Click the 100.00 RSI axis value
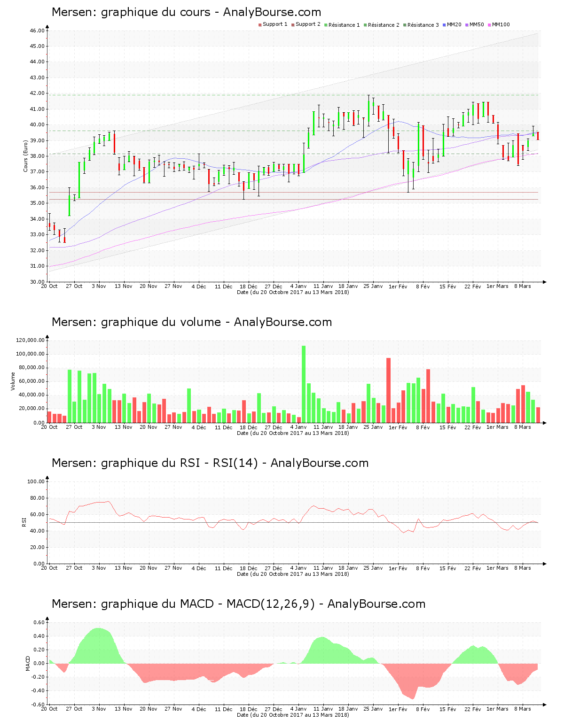 (x=36, y=481)
